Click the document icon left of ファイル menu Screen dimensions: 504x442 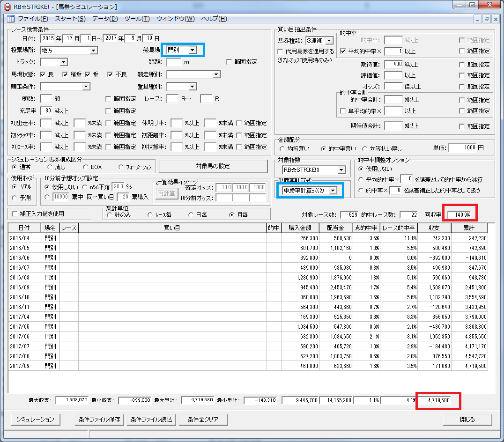click(x=11, y=19)
